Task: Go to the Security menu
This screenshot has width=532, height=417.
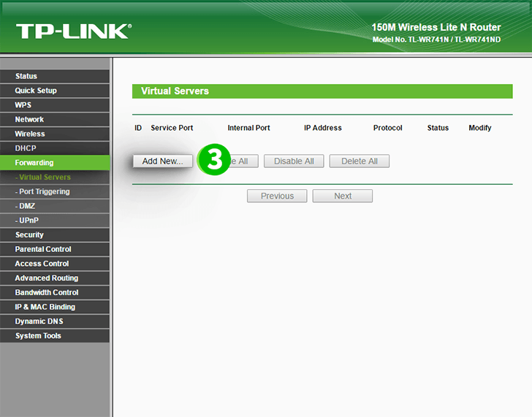Action: tap(55, 234)
